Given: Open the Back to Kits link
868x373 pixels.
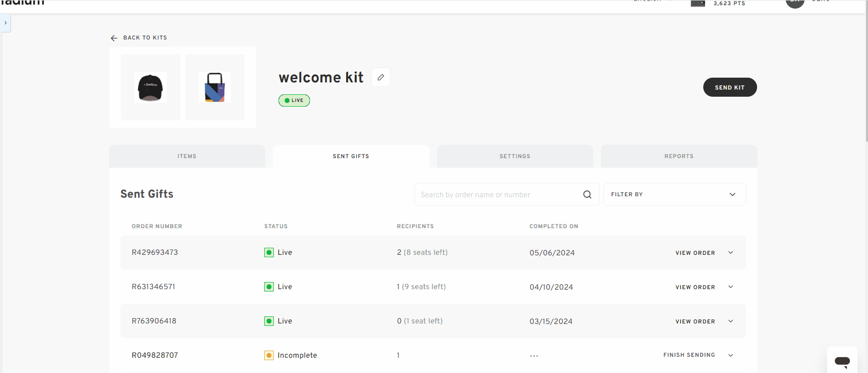Looking at the screenshot, I should tap(145, 38).
